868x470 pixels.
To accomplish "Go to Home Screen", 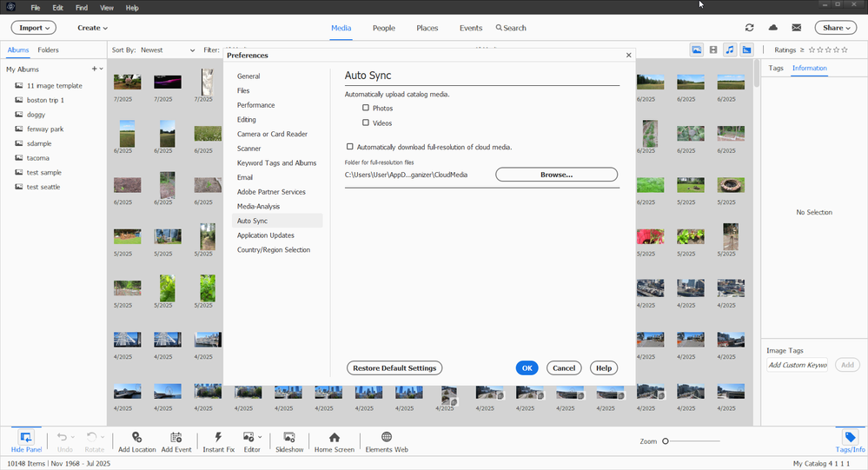I will pos(335,442).
